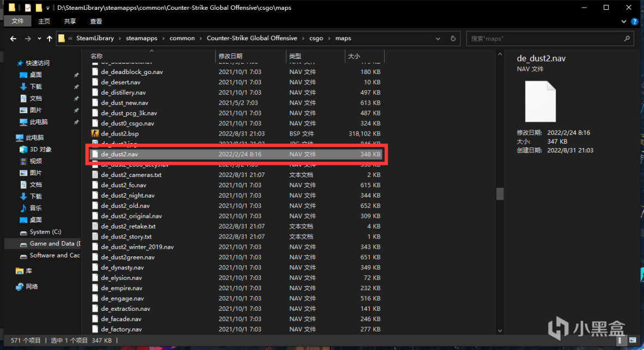Click the file list scrollbar thumb
Viewport: 644px width, 350px height.
click(x=500, y=194)
